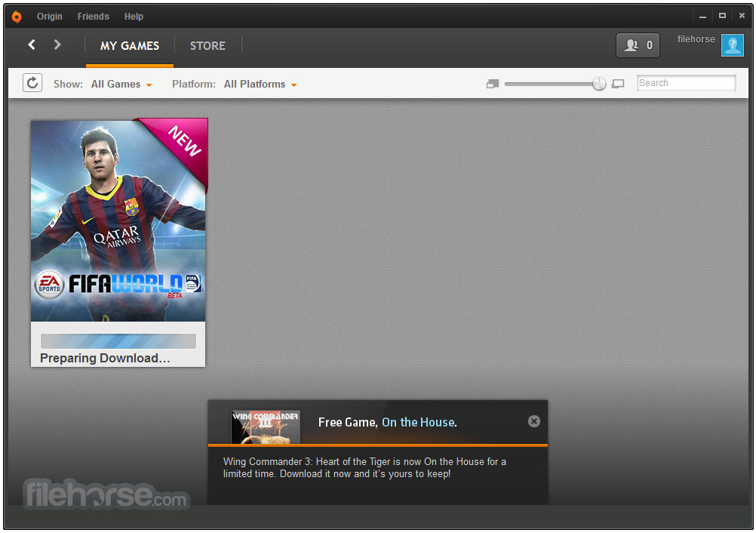The height and width of the screenshot is (533, 756).
Task: Refresh the games library
Action: [x=32, y=83]
